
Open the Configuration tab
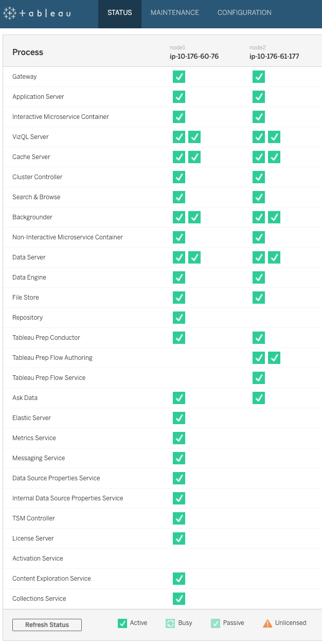coord(244,13)
